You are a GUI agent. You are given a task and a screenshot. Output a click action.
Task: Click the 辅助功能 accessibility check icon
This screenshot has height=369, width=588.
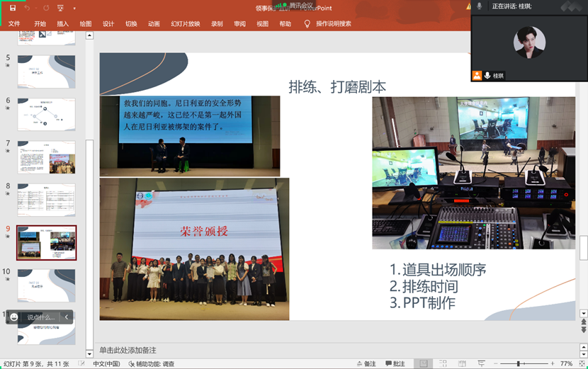[x=132, y=364]
